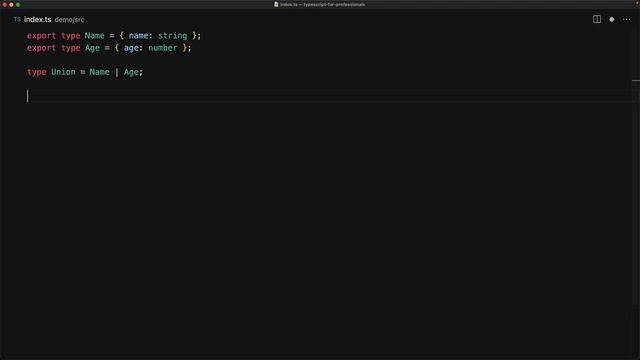Click the 'Union' type name
640x360 pixels.
pyautogui.click(x=63, y=72)
